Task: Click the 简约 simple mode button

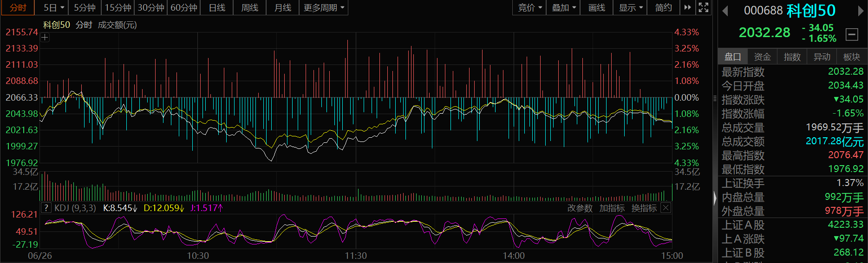Action: pos(664,7)
